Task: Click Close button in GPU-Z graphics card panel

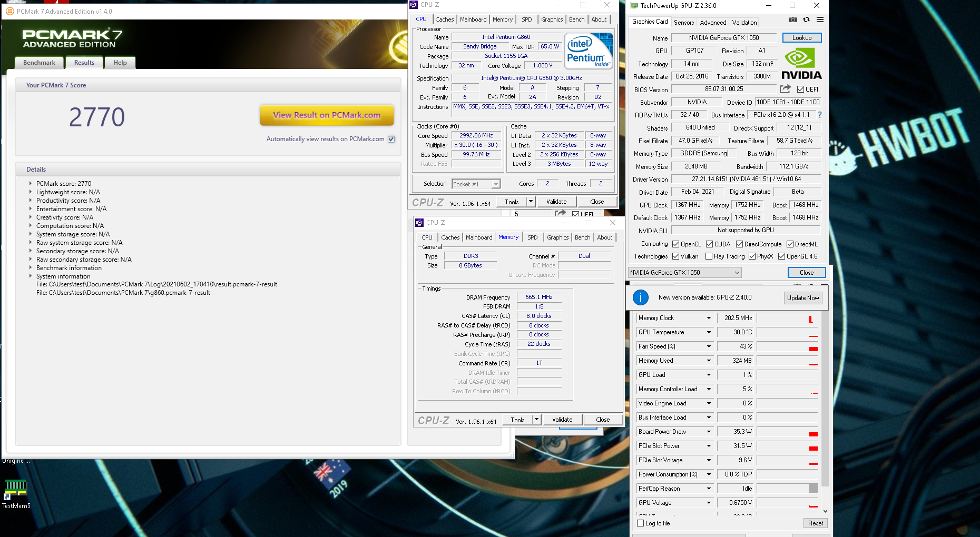Action: tap(807, 273)
